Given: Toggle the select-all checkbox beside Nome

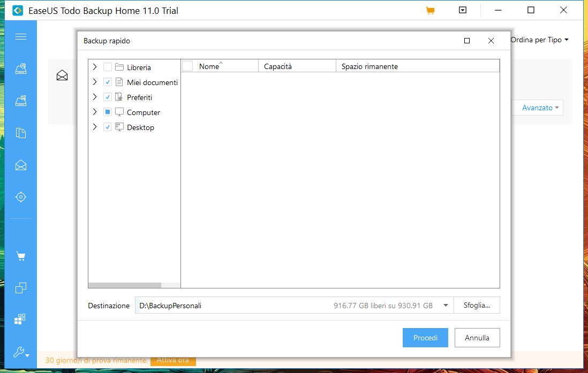Looking at the screenshot, I should [x=187, y=66].
